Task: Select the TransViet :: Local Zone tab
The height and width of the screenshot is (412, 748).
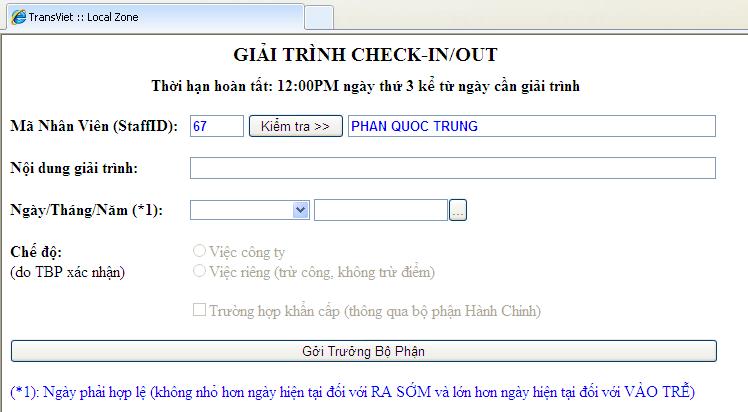Action: click(x=155, y=17)
